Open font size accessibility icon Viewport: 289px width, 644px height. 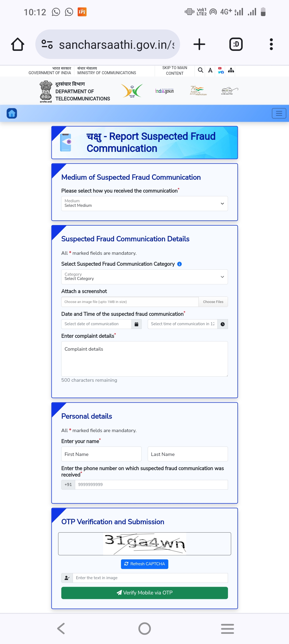(x=210, y=70)
